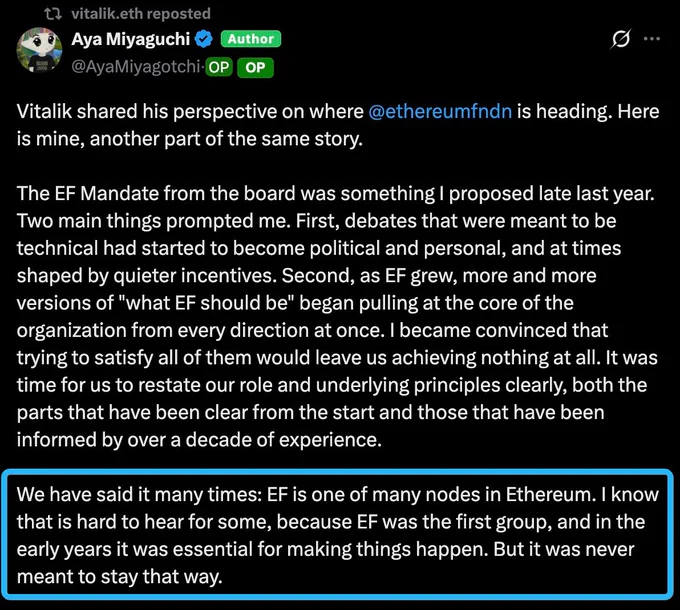The image size is (680, 610).
Task: Click the repost arrows icon above the post
Action: 53,14
